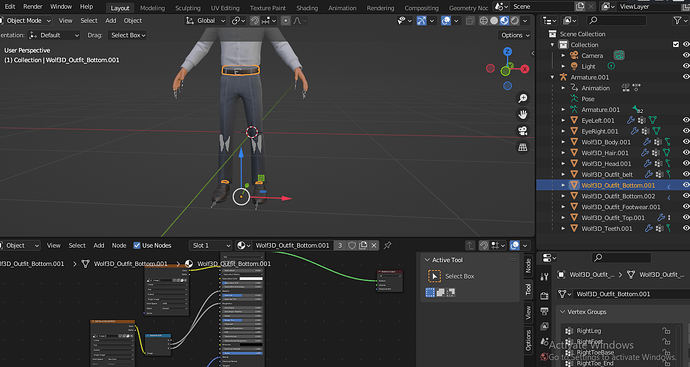Collapse the Armature.001 parent tree row
This screenshot has width=690, height=367.
click(x=553, y=77)
